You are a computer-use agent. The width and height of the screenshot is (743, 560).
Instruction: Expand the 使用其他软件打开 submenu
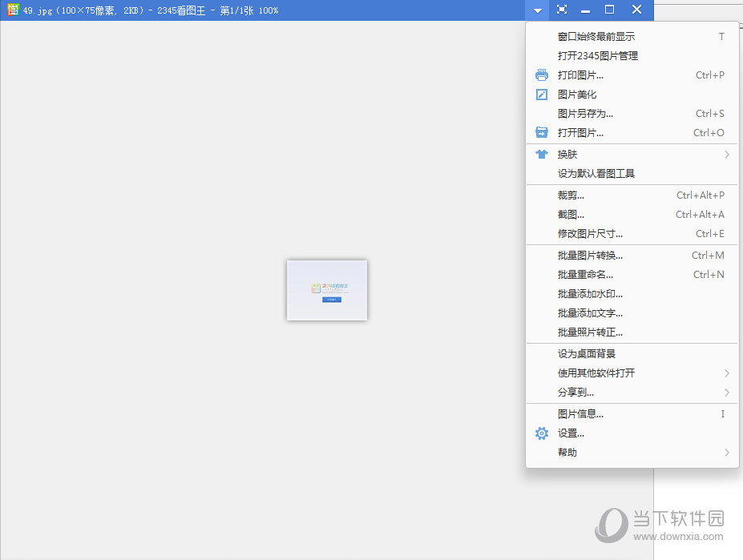click(727, 373)
